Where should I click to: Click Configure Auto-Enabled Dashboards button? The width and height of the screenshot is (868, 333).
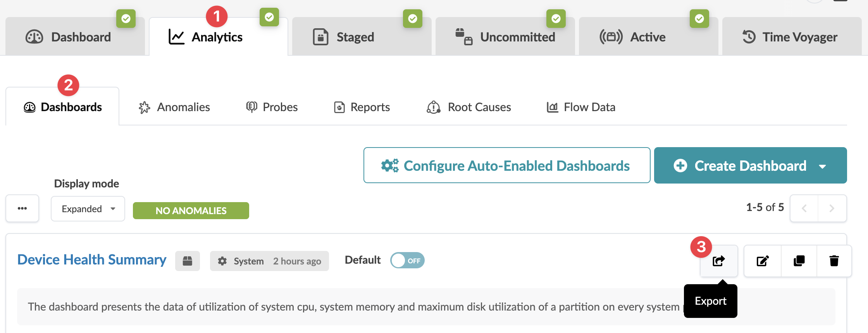tap(506, 165)
